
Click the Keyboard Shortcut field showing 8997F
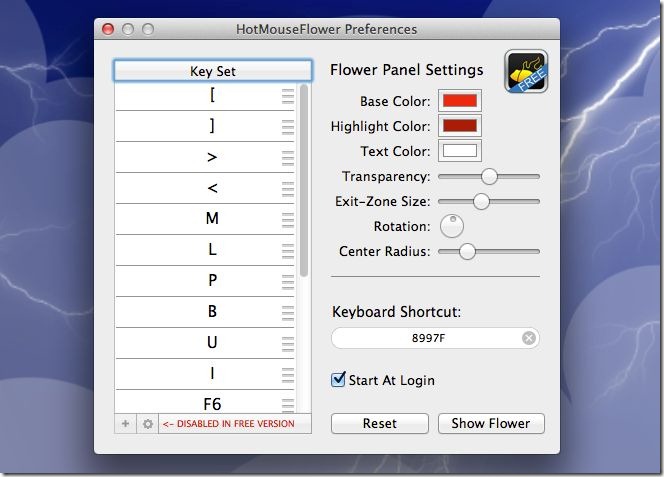point(435,338)
